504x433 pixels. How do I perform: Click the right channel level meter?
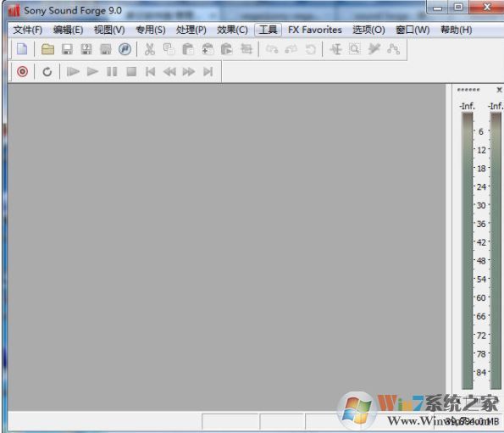496,251
